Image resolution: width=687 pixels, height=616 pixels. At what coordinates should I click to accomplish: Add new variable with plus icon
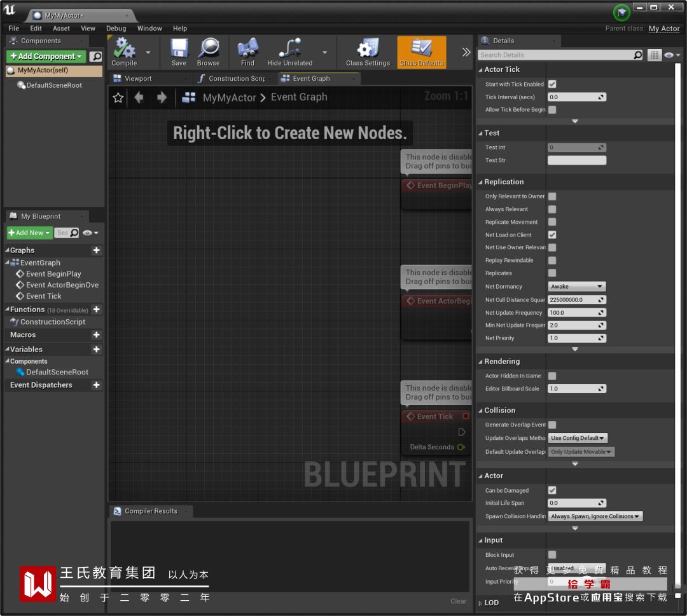(x=97, y=350)
